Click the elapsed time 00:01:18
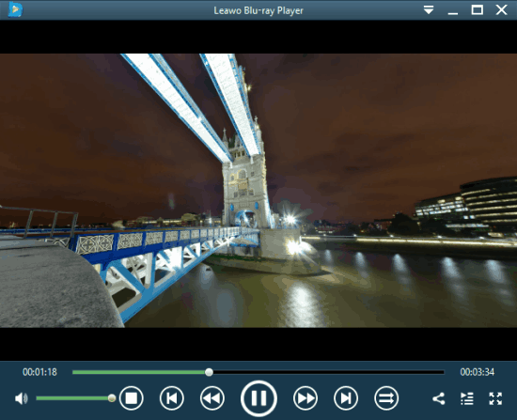This screenshot has width=517, height=420. tap(39, 372)
